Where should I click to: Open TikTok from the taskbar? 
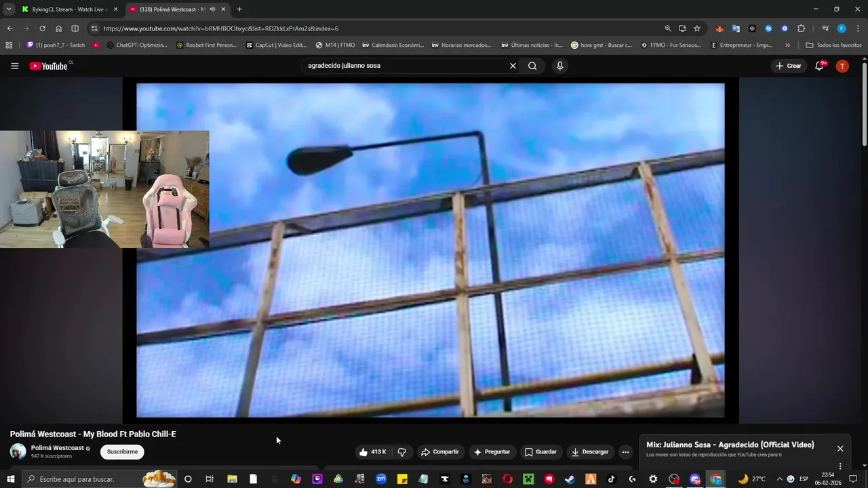coord(612,479)
